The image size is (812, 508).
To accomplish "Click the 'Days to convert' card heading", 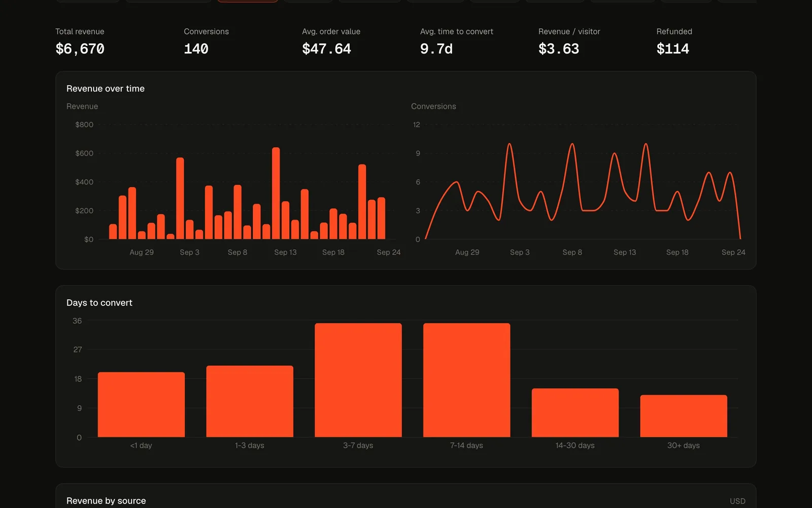I will 99,303.
